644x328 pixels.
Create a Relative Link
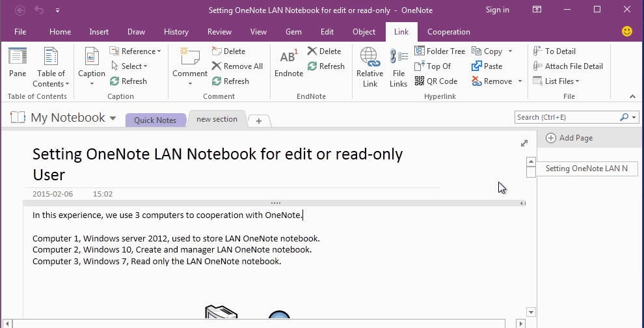pos(369,67)
